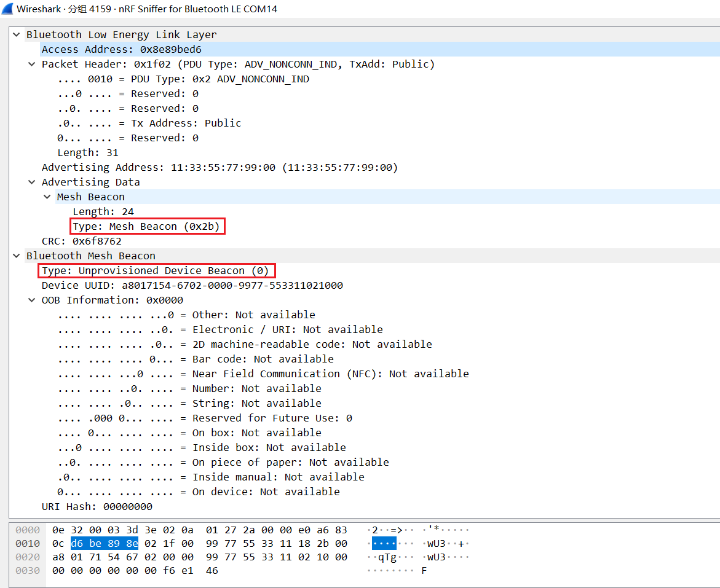Select the Unprovisioned Device Beacon type row
Screen dimensions: 720x588
[x=156, y=271]
